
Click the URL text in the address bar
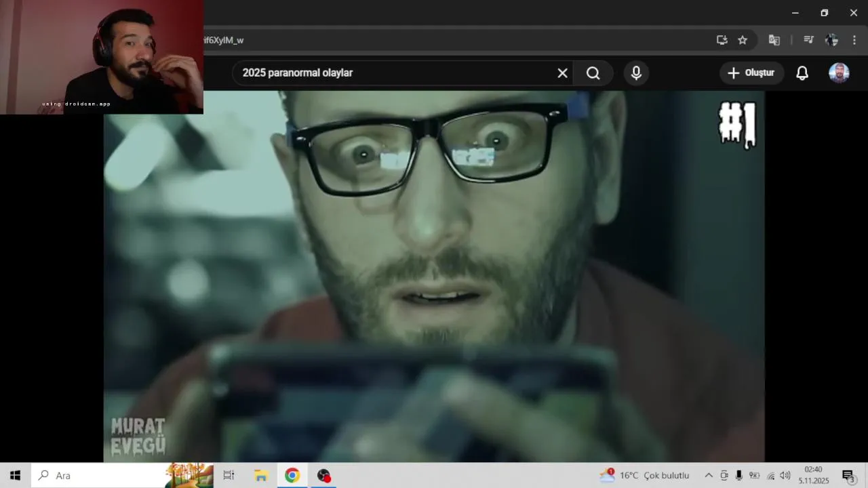click(x=223, y=40)
